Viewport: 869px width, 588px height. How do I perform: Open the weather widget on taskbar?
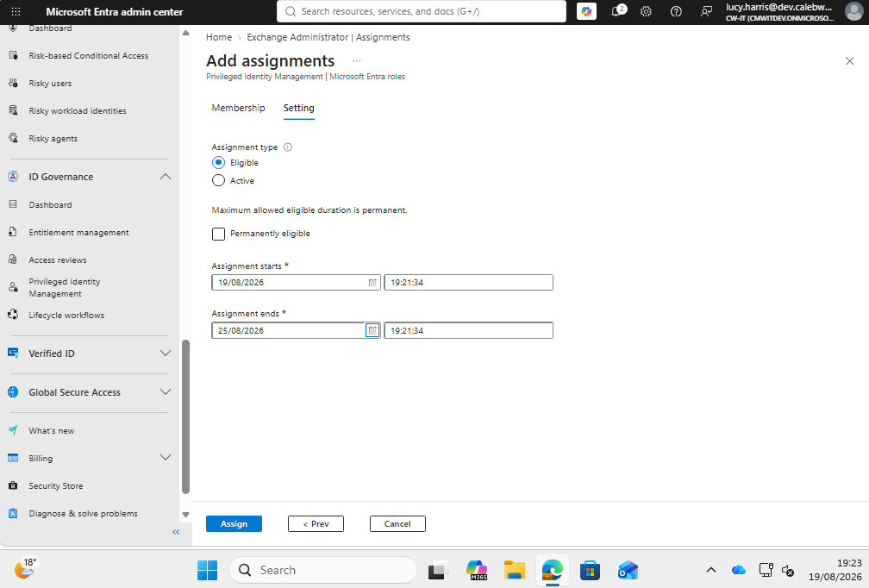pyautogui.click(x=25, y=569)
